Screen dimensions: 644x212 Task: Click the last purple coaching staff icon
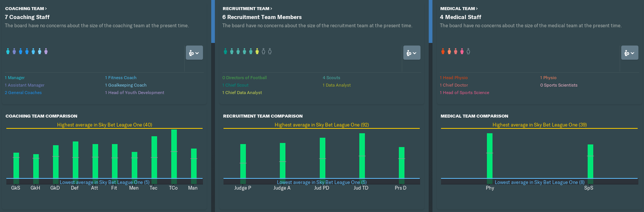pyautogui.click(x=46, y=51)
